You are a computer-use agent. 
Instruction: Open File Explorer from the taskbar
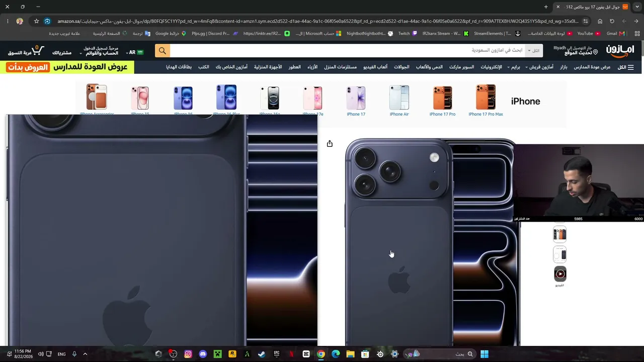pyautogui.click(x=350, y=354)
